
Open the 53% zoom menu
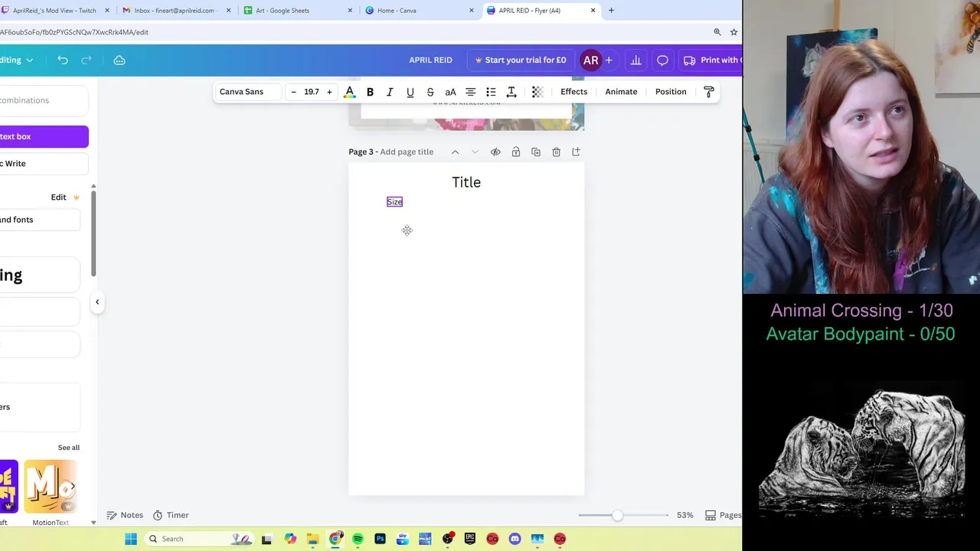pos(684,515)
